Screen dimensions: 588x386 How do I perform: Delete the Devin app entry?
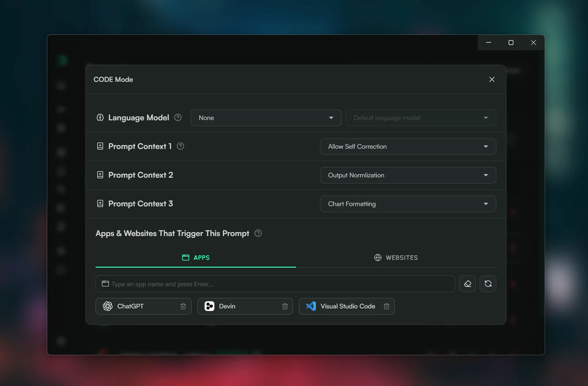coord(285,306)
